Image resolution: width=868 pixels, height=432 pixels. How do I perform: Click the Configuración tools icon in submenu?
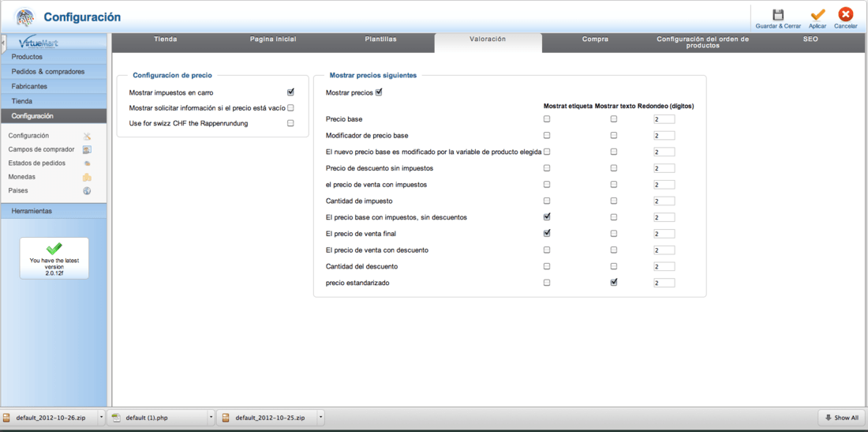coord(87,136)
